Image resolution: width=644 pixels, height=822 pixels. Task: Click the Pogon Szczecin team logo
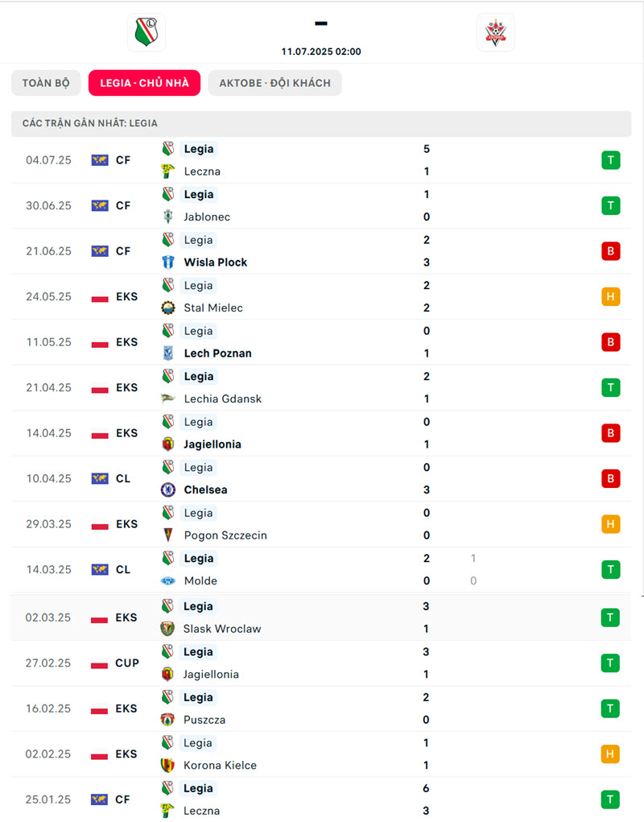click(167, 535)
